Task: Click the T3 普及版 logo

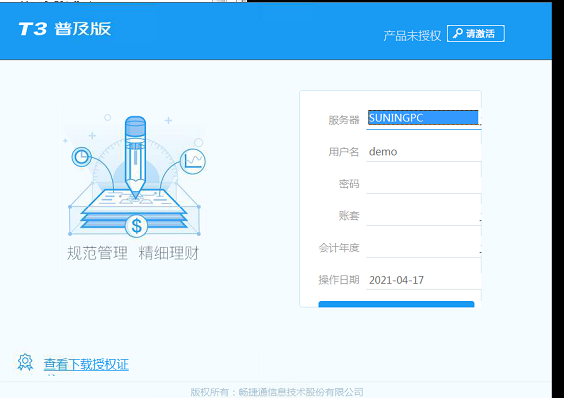Action: click(x=65, y=29)
